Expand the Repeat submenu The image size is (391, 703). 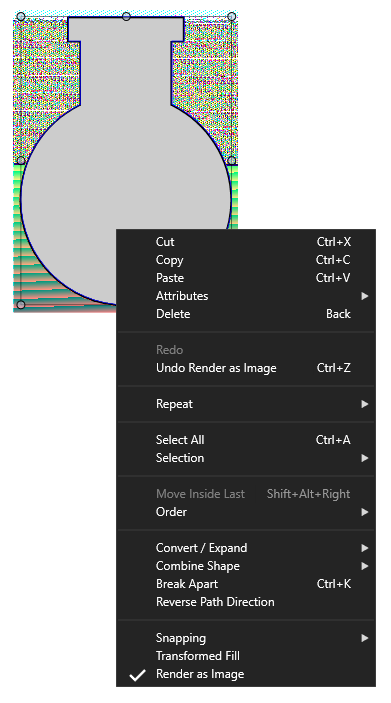point(246,404)
